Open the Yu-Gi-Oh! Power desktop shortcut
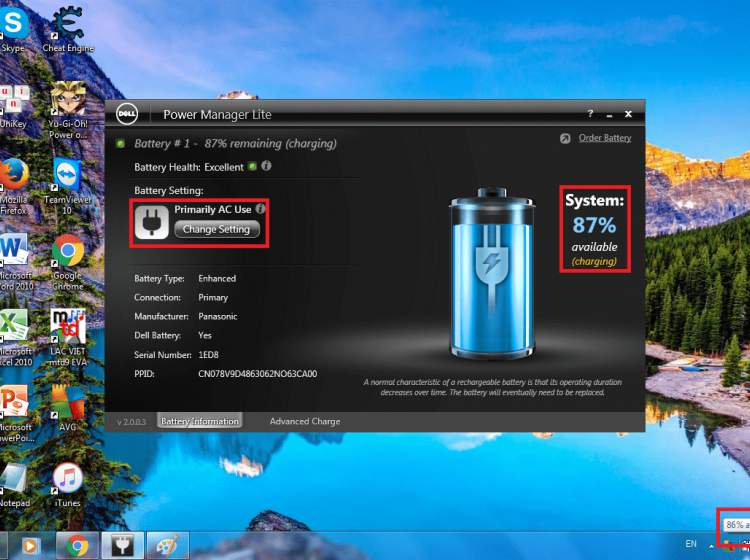The height and width of the screenshot is (560, 750). [x=68, y=110]
